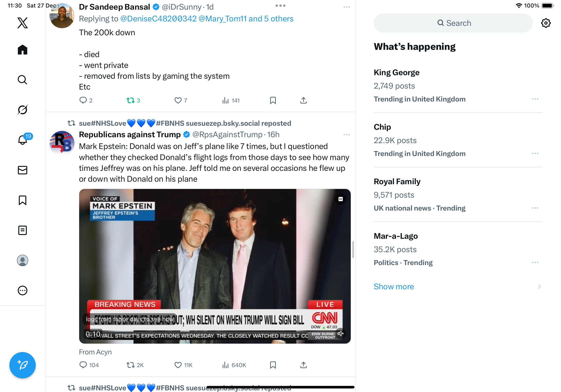The image size is (561, 392).
Task: Open more menu on Republicans against Trump post
Action: [347, 135]
